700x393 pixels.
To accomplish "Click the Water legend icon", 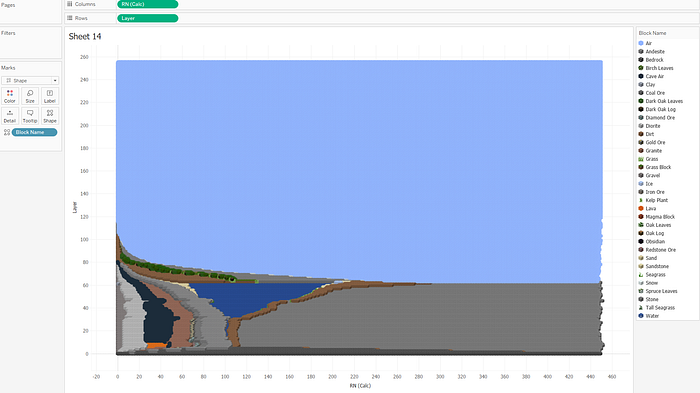I will click(x=641, y=316).
